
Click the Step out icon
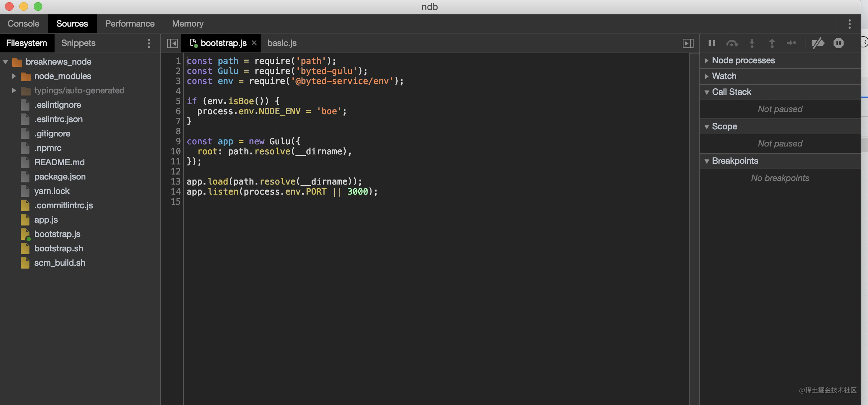coord(772,43)
